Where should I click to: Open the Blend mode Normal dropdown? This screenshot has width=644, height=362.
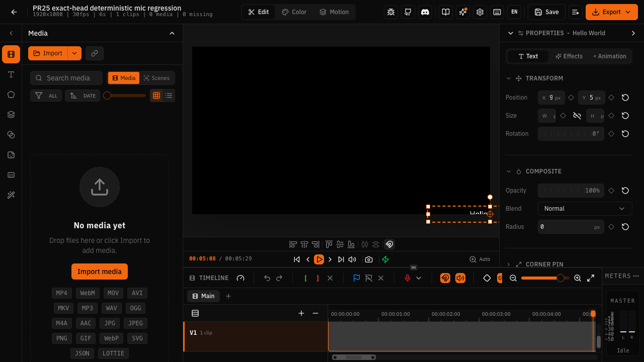[x=585, y=209]
